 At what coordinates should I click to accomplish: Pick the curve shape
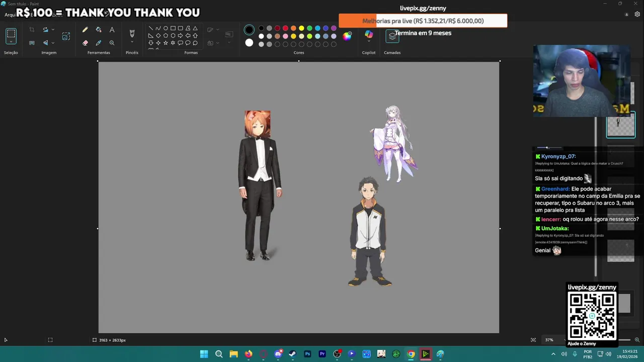[158, 29]
